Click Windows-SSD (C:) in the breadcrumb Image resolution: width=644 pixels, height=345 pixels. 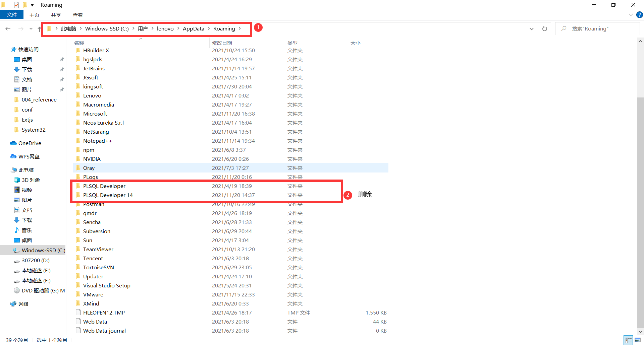click(x=107, y=29)
